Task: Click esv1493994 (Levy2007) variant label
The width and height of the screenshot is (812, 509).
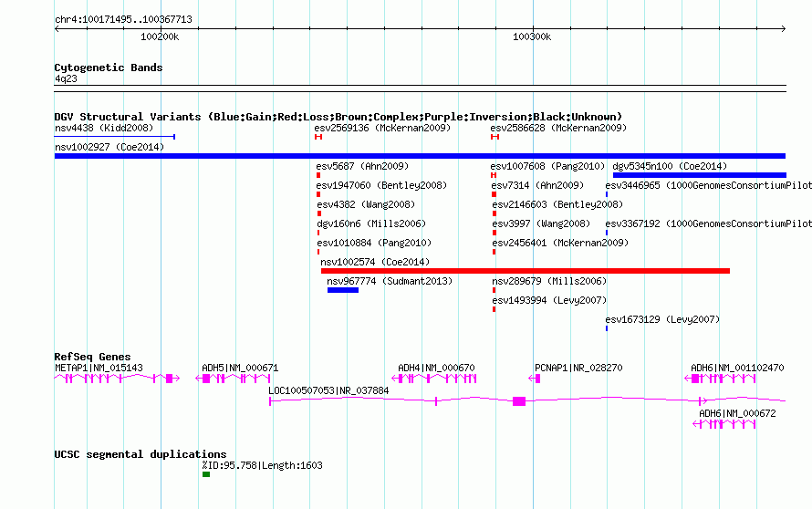Action: [x=549, y=300]
